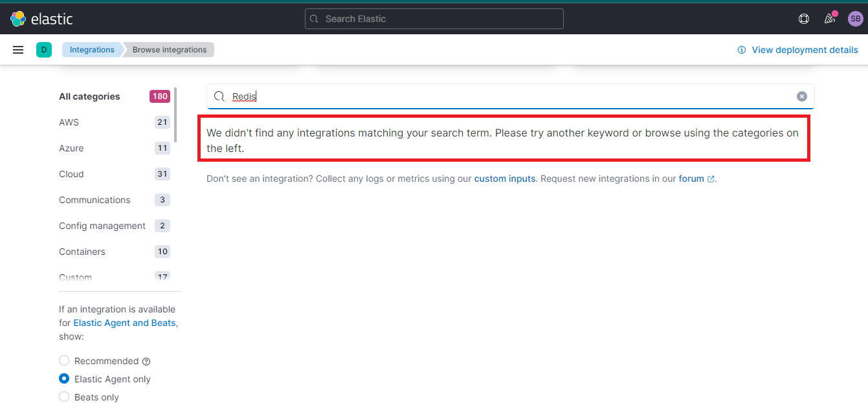Open the Elastic Agent and Beats link
The image size is (868, 403).
(x=124, y=323)
